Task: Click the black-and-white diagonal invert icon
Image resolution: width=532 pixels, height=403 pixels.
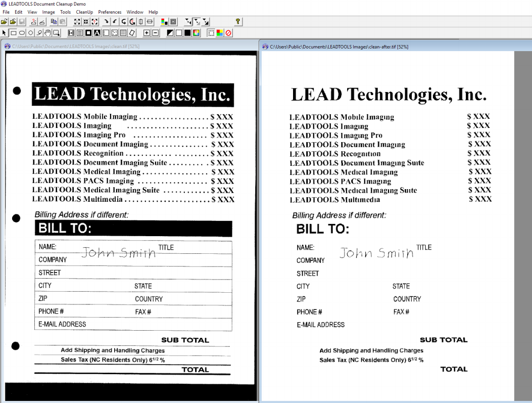Action: (x=170, y=33)
